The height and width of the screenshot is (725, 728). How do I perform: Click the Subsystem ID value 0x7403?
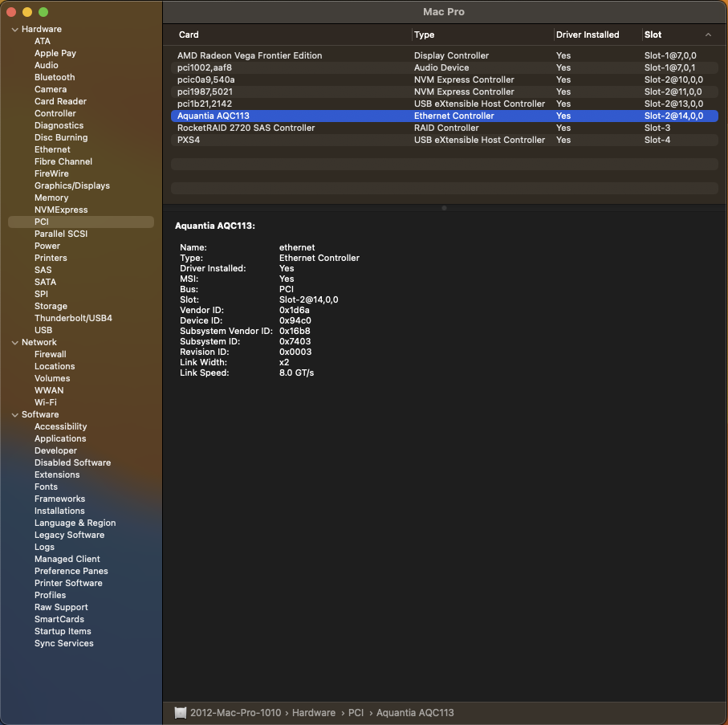295,342
